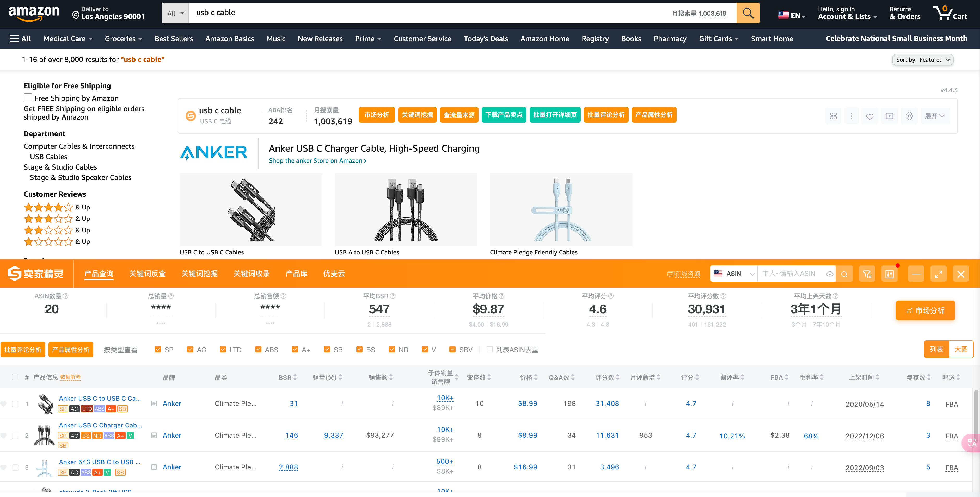This screenshot has height=497, width=980.
Task: Click the Amazon logo
Action: (x=34, y=13)
